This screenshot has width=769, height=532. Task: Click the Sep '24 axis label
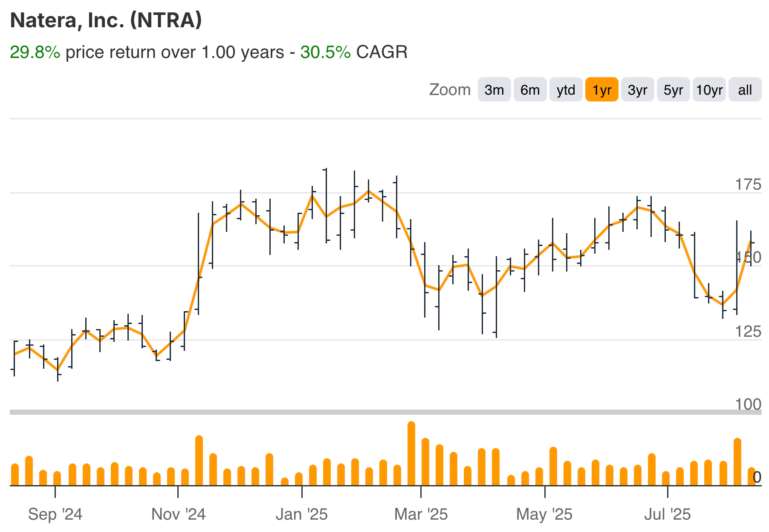pos(55,514)
